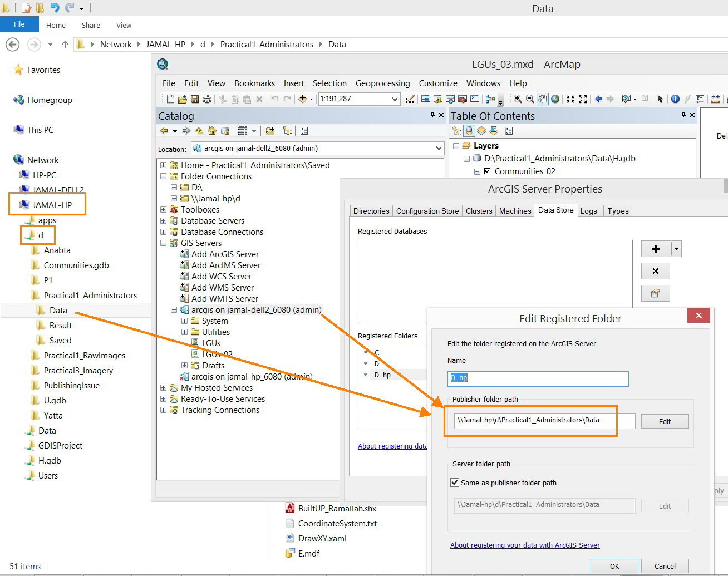Click Edit next to publisher folder path

click(x=665, y=421)
